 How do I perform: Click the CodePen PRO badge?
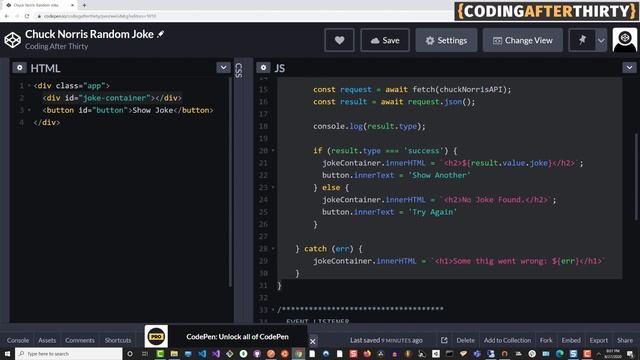(156, 337)
